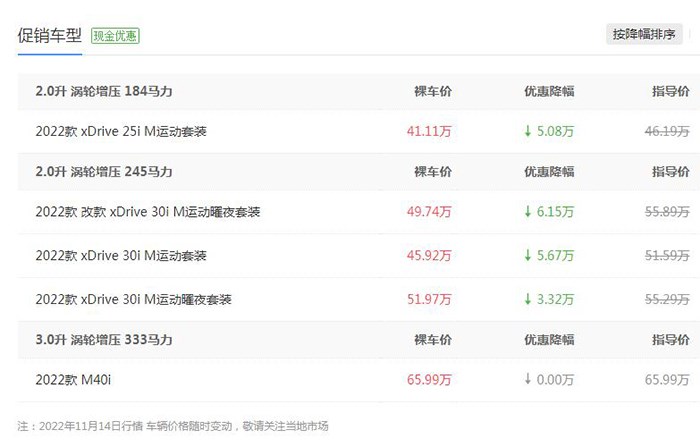
Task: Click the gray 65.99万 guide price
Action: pyautogui.click(x=667, y=380)
